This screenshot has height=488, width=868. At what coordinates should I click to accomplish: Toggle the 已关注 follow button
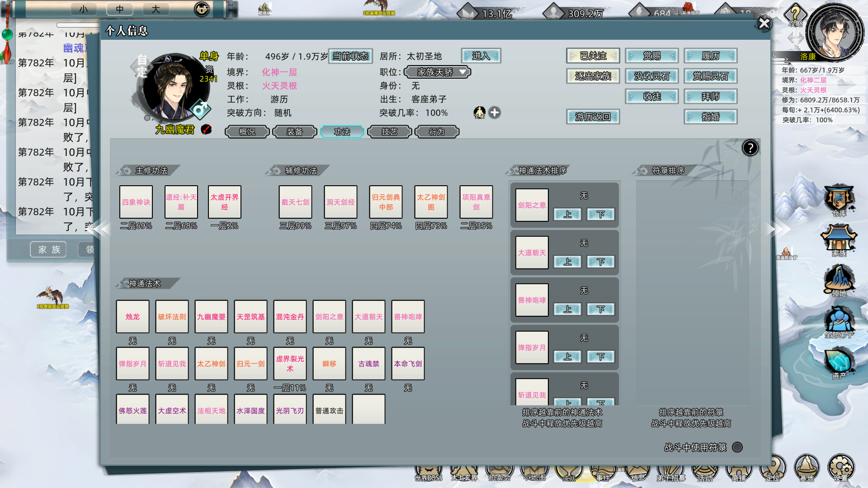593,56
